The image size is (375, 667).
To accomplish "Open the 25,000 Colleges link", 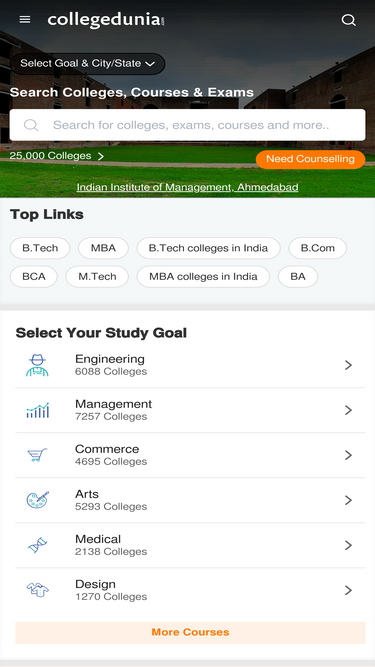I will tap(57, 156).
